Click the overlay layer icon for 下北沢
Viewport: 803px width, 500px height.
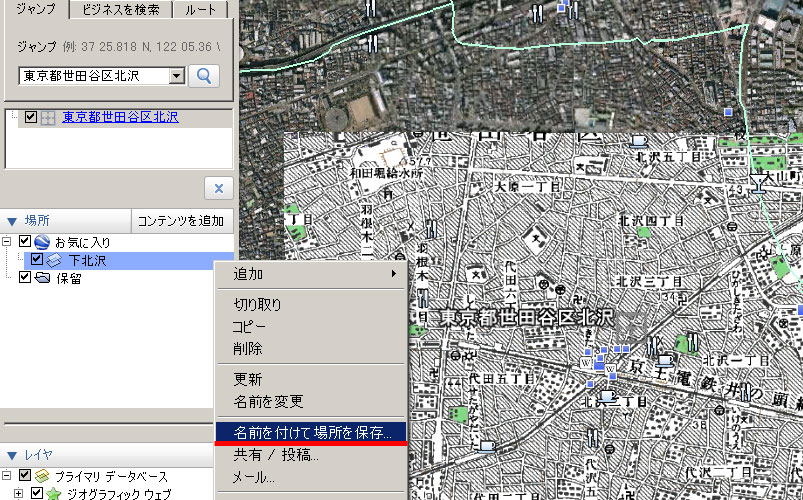pyautogui.click(x=54, y=261)
